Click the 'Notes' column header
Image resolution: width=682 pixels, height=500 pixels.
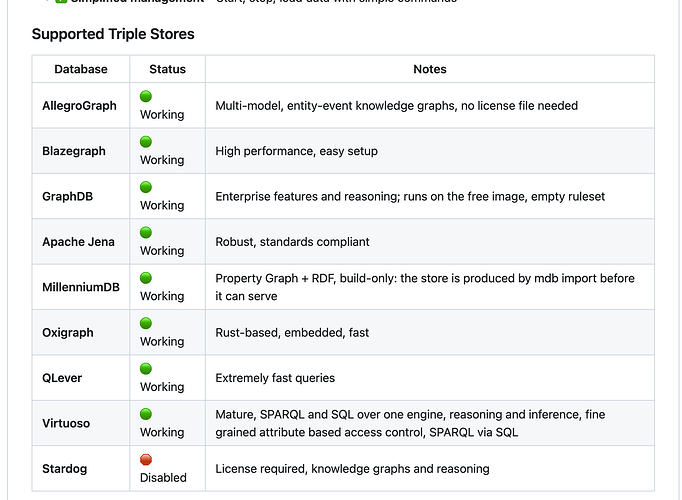430,69
